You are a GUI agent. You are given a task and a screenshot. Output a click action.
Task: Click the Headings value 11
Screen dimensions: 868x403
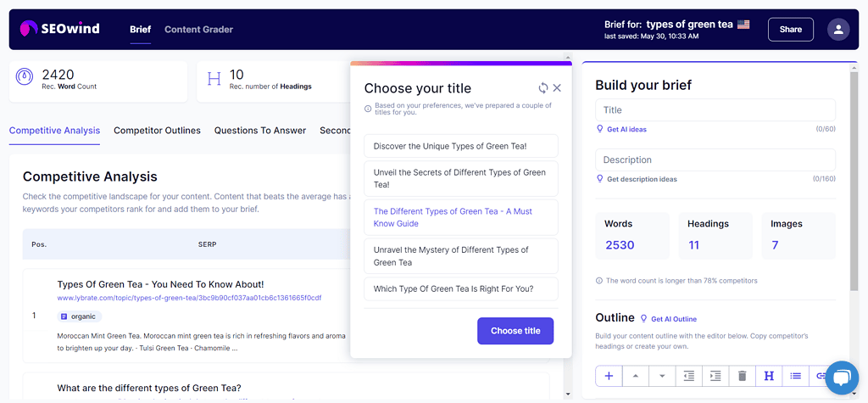(693, 245)
